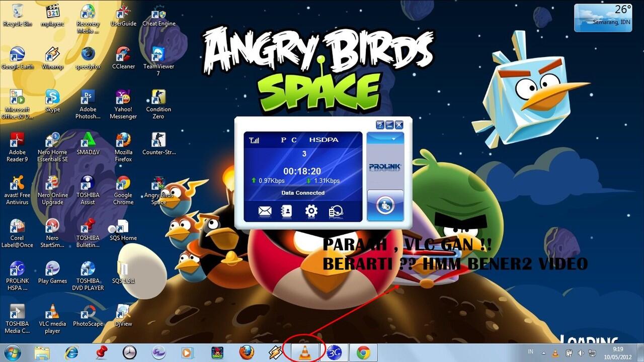Select the Play Games desktop icon
Screen dimensions: 644x362
tap(52, 273)
